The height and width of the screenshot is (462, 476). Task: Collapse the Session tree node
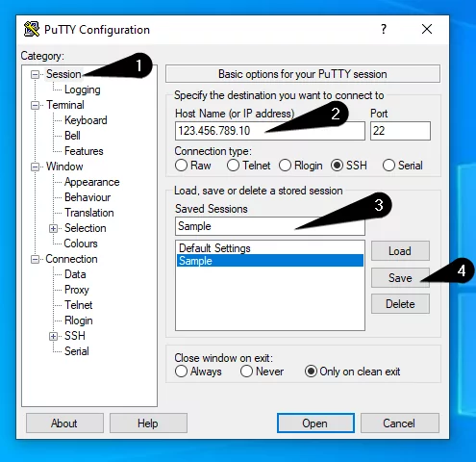click(35, 74)
